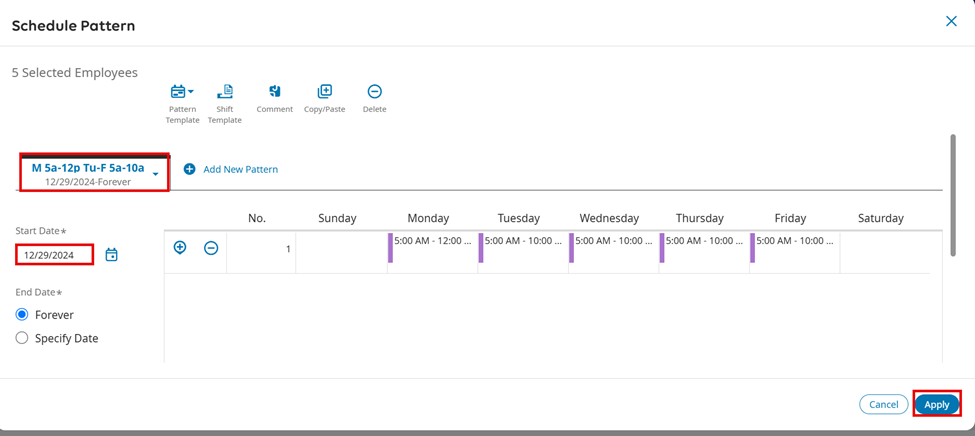975x436 pixels.
Task: Edit the Start Date input field
Action: tap(54, 255)
